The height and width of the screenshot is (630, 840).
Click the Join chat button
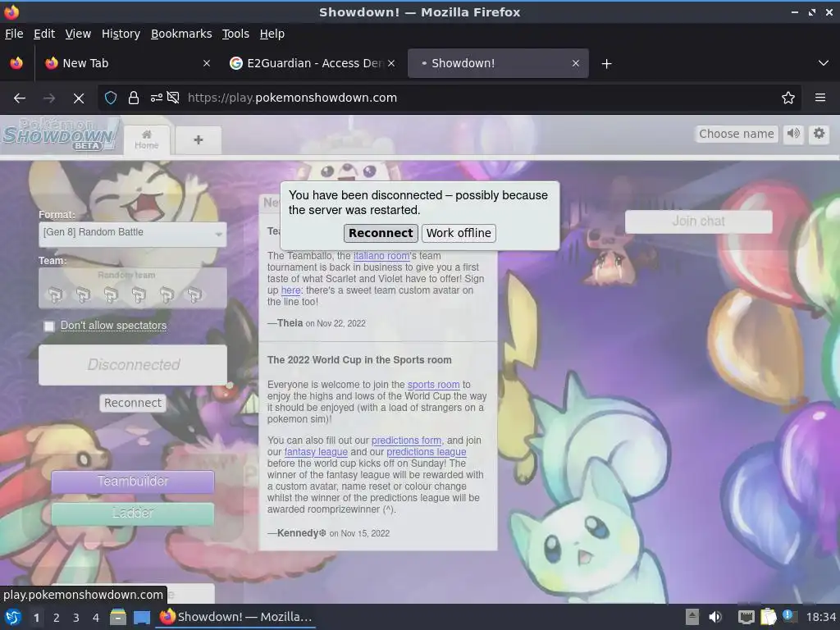(699, 221)
